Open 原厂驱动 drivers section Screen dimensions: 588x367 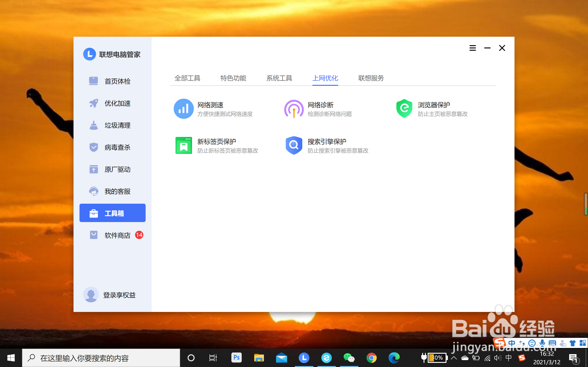pyautogui.click(x=117, y=170)
